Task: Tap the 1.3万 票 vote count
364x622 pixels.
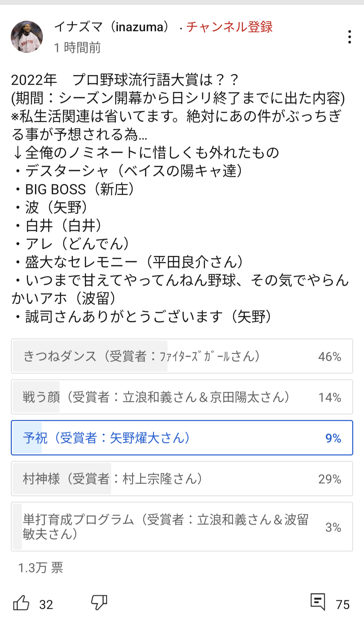Action: (x=40, y=568)
